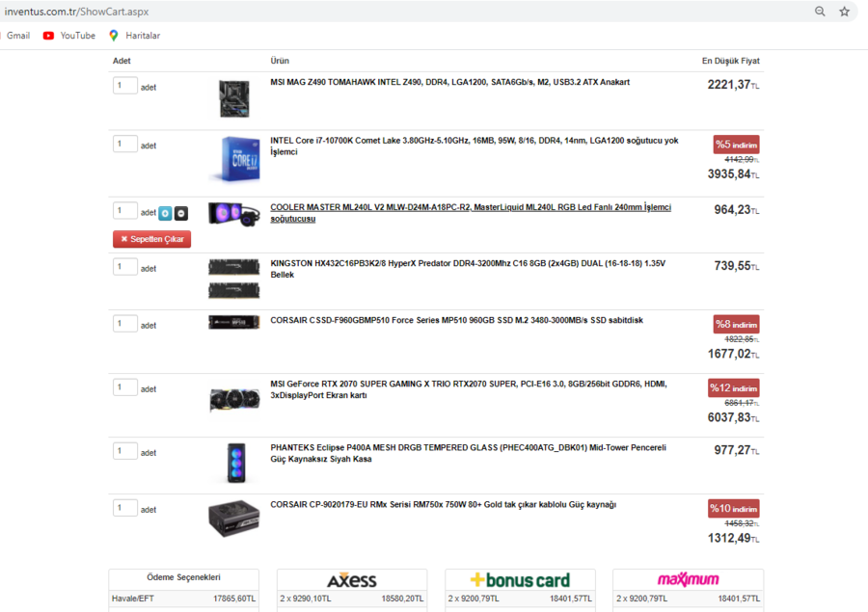This screenshot has width=868, height=612.
Task: Click the Intel Core i7 box thumbnail
Action: 235,159
